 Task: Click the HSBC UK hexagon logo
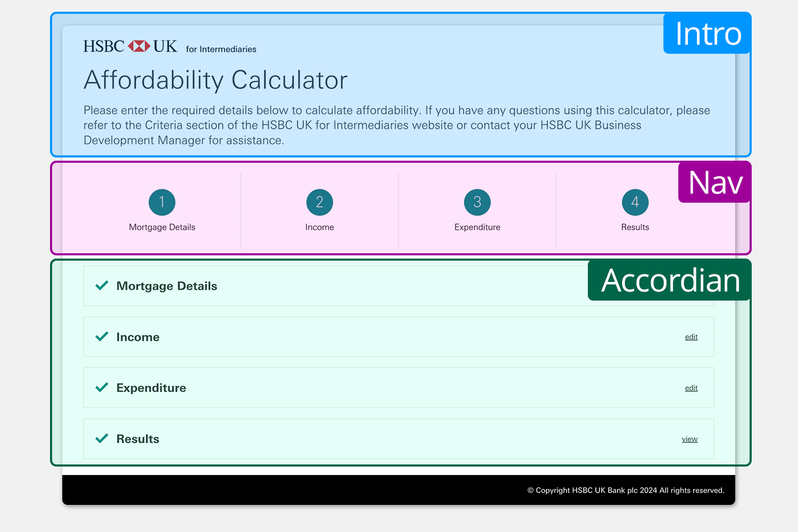click(x=139, y=46)
